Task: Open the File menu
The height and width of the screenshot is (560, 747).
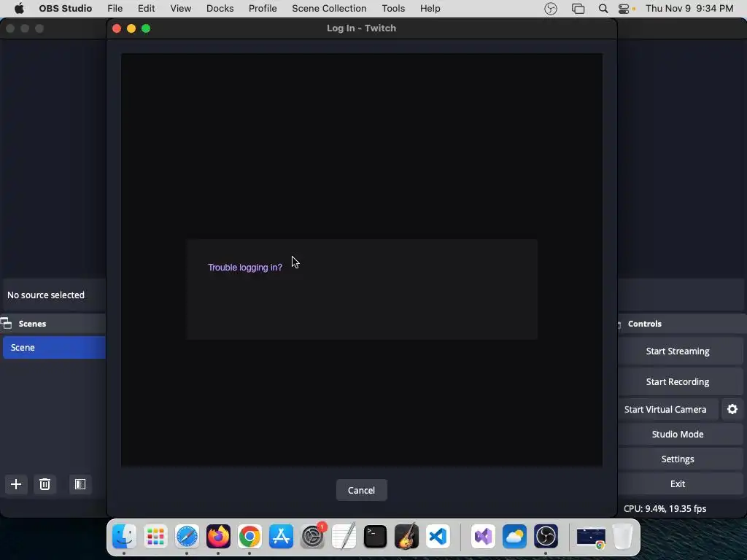Action: pyautogui.click(x=115, y=9)
